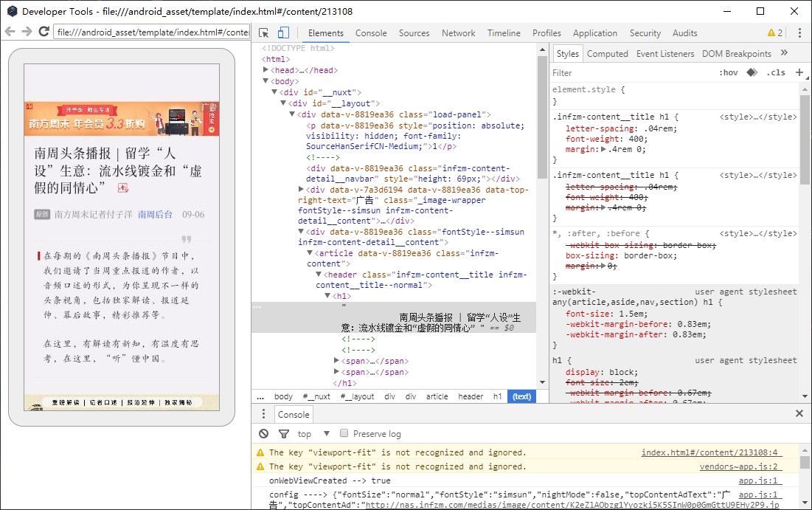Open DevTools three-dot customize menu
Image resolution: width=812 pixels, height=510 pixels.
point(799,32)
